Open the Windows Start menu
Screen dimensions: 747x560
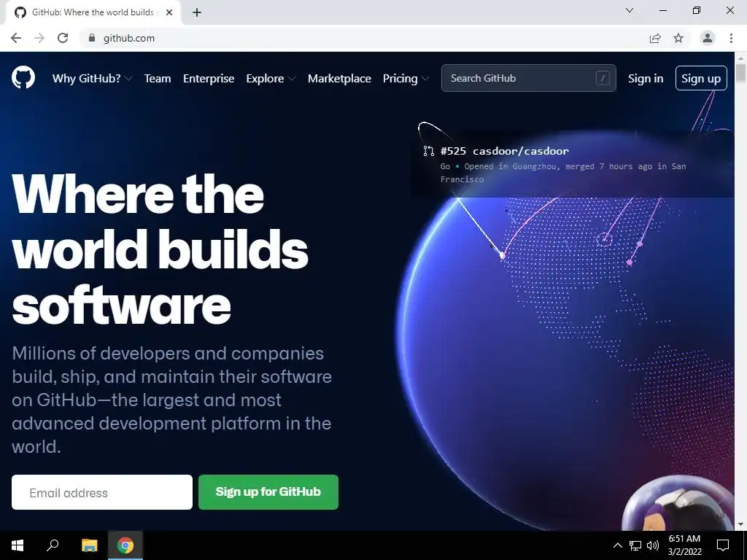tap(18, 545)
